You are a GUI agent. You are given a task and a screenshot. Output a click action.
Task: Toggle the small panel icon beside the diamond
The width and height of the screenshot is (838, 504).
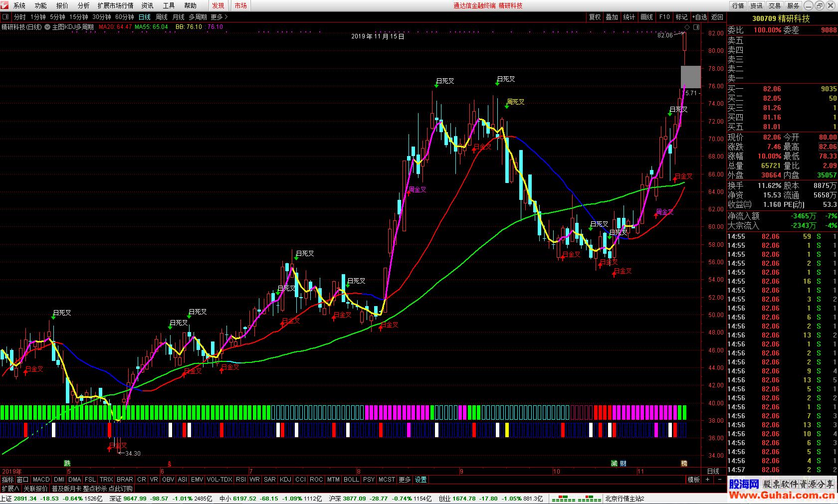point(696,27)
